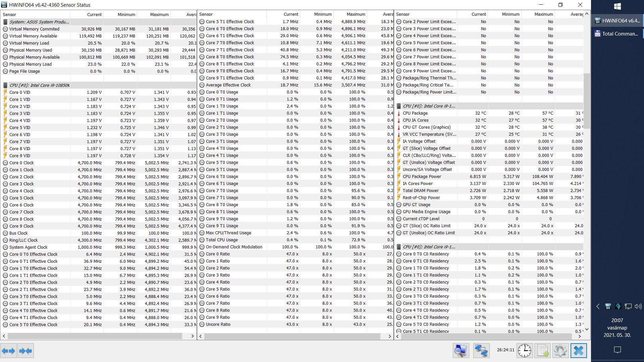Click the Maximum column header in right panel

538,14
